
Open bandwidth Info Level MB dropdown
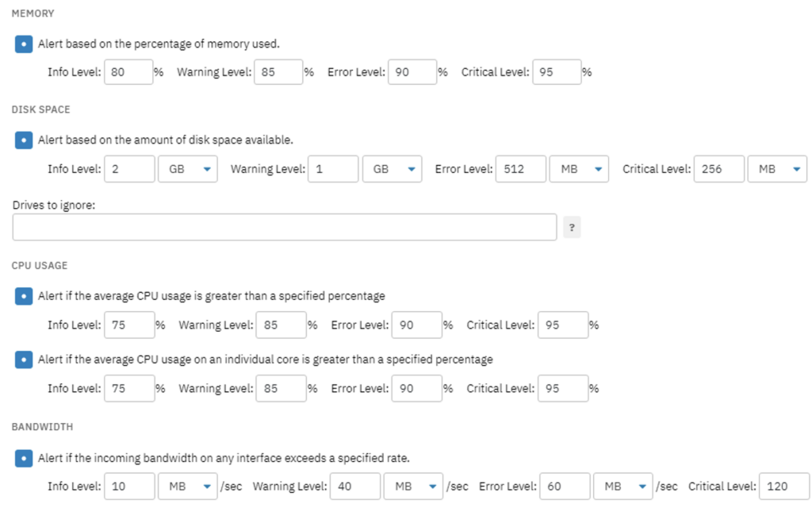click(188, 487)
